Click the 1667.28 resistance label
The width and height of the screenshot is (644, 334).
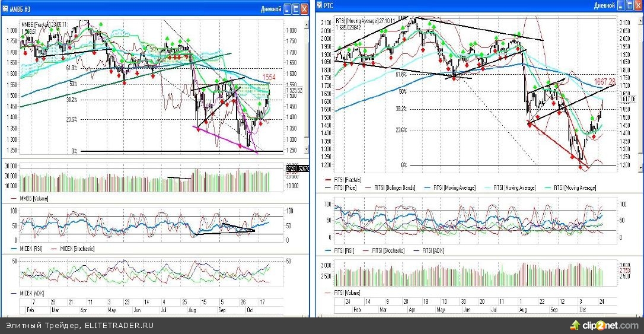pyautogui.click(x=603, y=81)
